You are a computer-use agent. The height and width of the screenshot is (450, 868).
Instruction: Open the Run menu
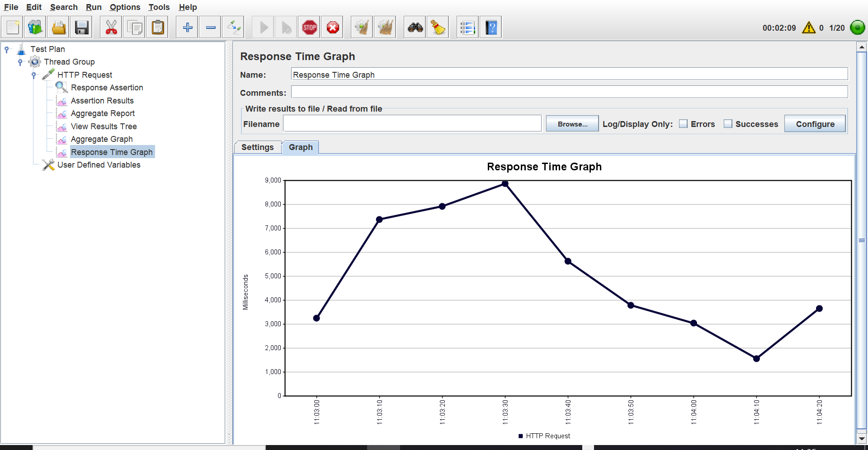coord(94,7)
